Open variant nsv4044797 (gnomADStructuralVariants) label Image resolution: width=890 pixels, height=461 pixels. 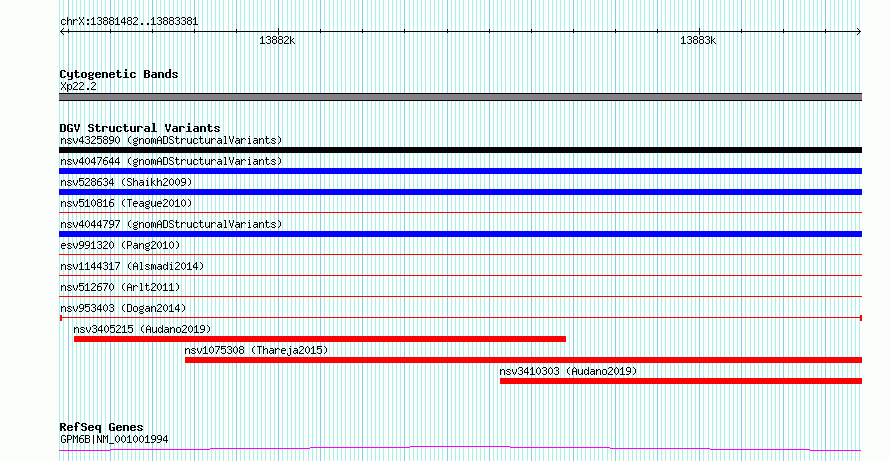coord(171,224)
